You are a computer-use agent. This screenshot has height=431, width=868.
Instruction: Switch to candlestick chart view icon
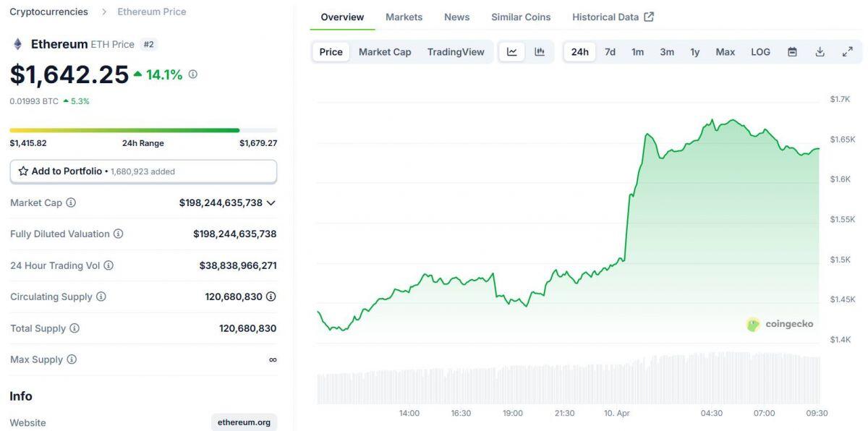(x=540, y=52)
